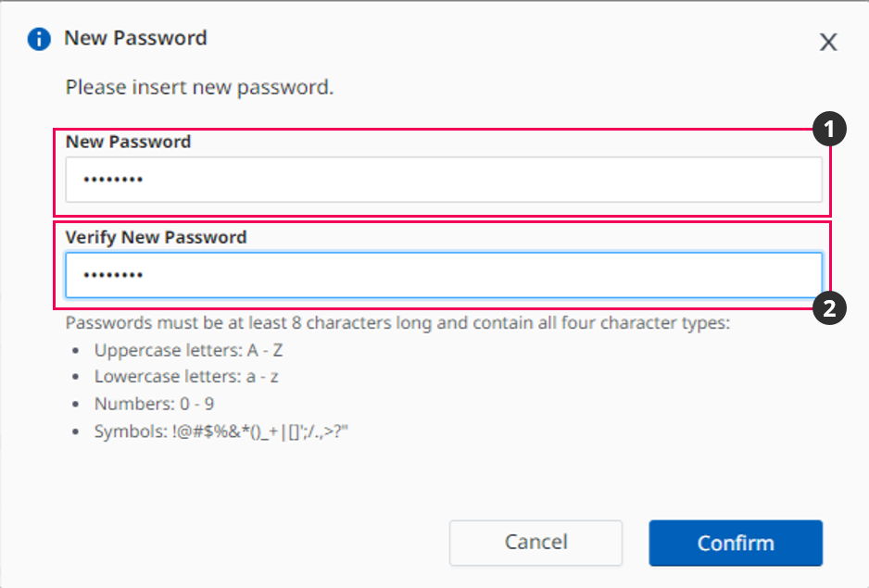Close the New Password dialog
Image resolution: width=869 pixels, height=588 pixels.
828,42
